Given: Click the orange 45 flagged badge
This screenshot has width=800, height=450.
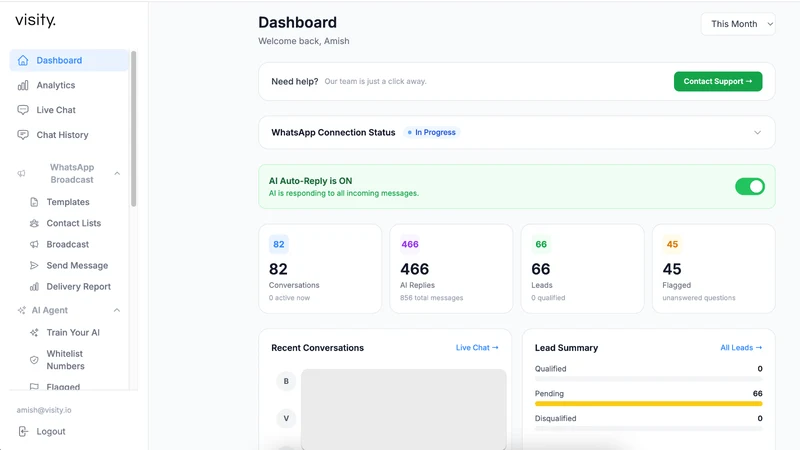Looking at the screenshot, I should 672,244.
